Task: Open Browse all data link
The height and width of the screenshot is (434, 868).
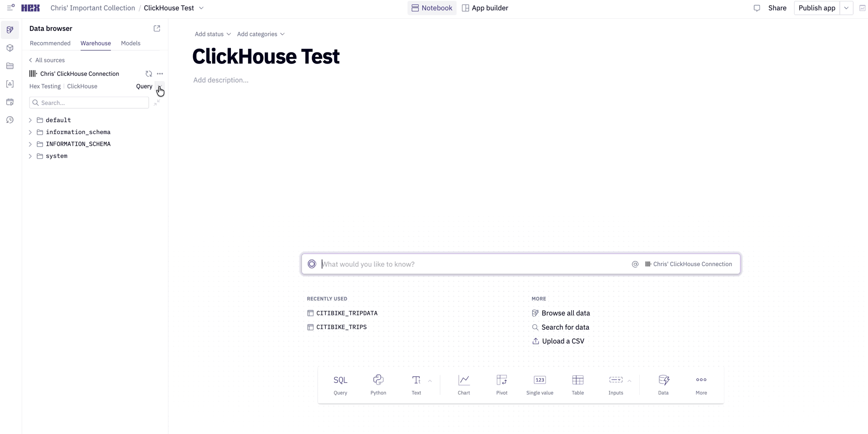Action: pyautogui.click(x=566, y=313)
